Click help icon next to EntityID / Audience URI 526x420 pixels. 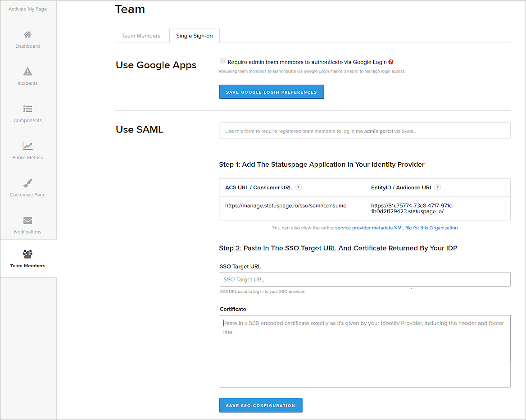pyautogui.click(x=438, y=187)
